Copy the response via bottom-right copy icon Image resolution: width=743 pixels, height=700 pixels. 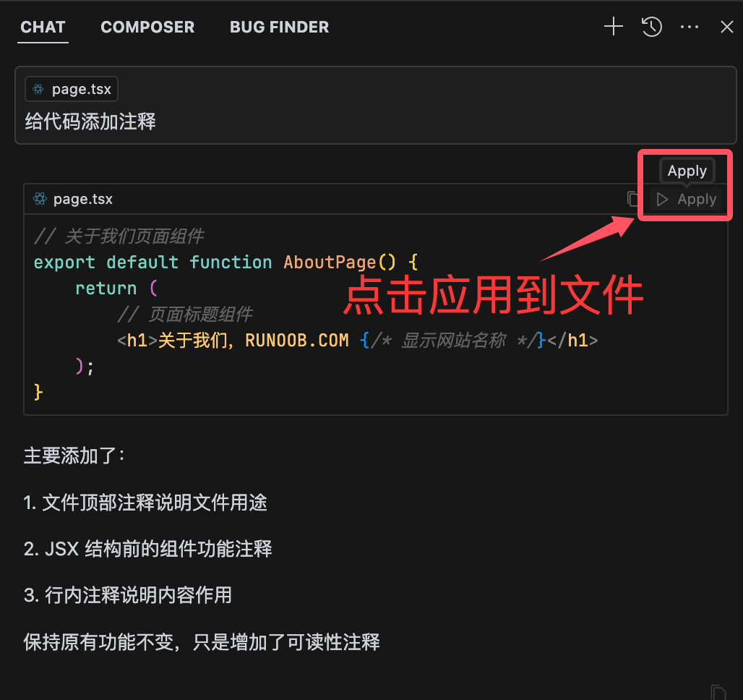tap(717, 691)
